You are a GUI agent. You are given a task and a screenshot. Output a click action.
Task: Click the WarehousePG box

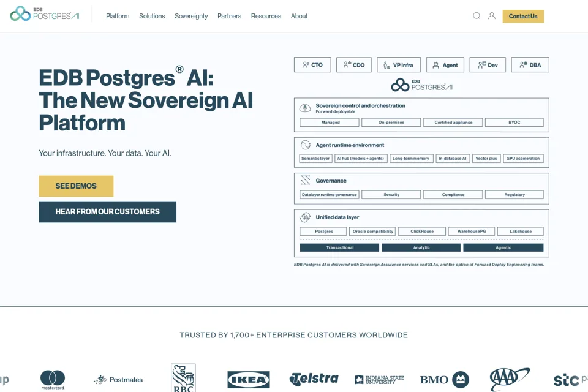click(x=472, y=232)
